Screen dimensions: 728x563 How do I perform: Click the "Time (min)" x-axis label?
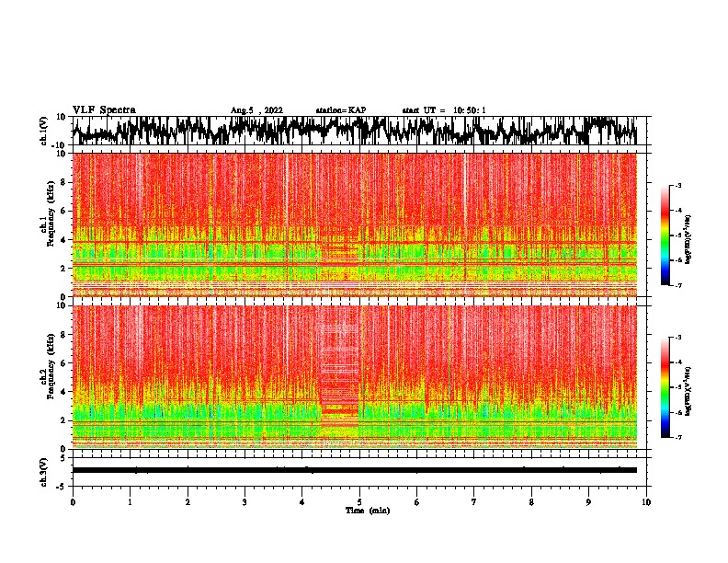(368, 511)
